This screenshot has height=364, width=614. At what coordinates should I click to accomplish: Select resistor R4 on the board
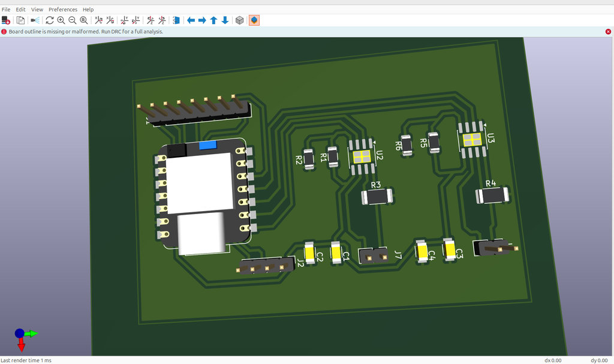pyautogui.click(x=492, y=195)
